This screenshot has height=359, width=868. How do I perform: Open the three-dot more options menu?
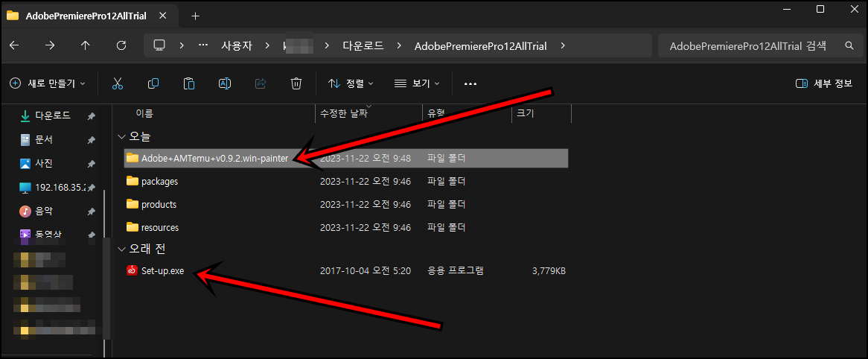[470, 83]
